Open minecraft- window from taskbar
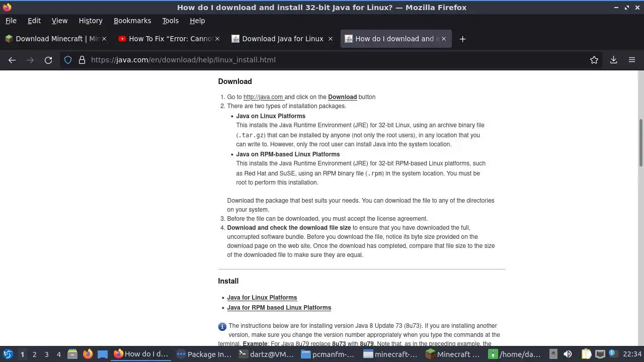The width and height of the screenshot is (644, 362). 391,354
